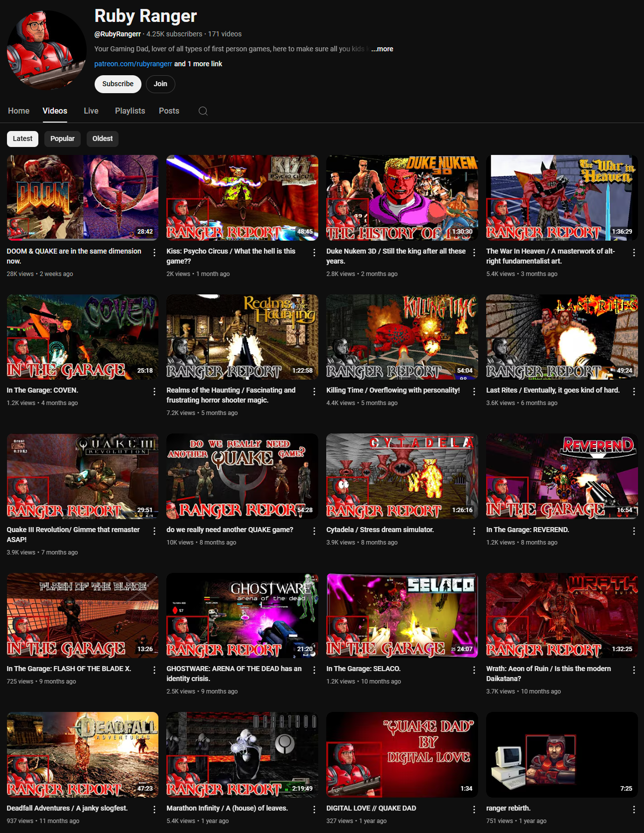The height and width of the screenshot is (833, 644).
Task: Play the Deadfall Adventures thumbnail
Action: coord(82,755)
